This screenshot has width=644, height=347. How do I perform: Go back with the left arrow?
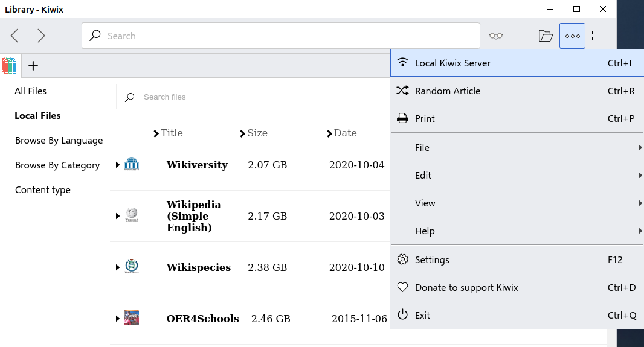point(14,36)
